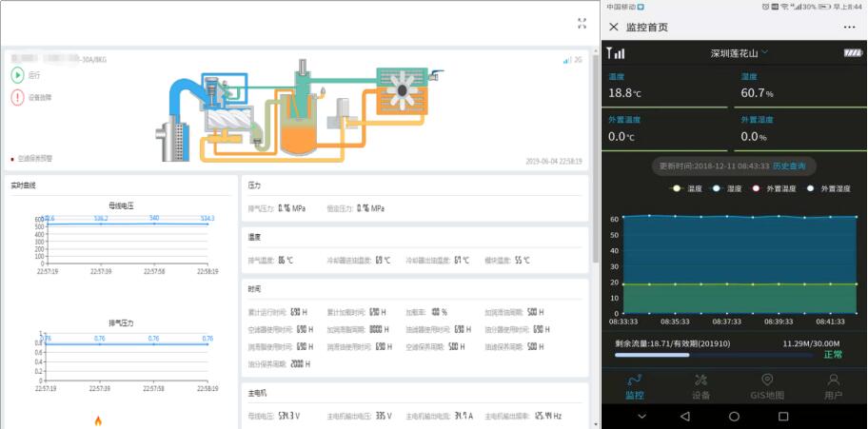Switch to the GIS地图 tab
Viewport: 868px width, 429px height.
[767, 385]
